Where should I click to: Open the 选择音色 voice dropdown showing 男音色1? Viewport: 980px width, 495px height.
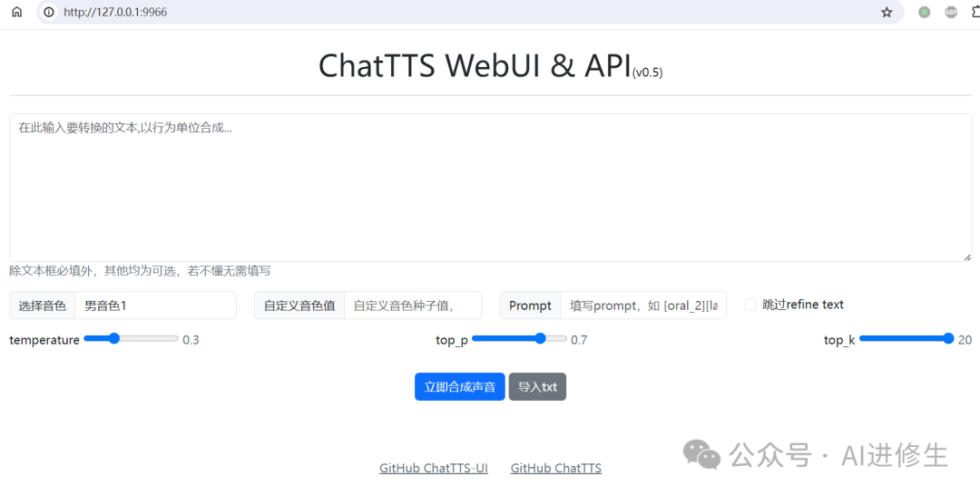pyautogui.click(x=156, y=306)
